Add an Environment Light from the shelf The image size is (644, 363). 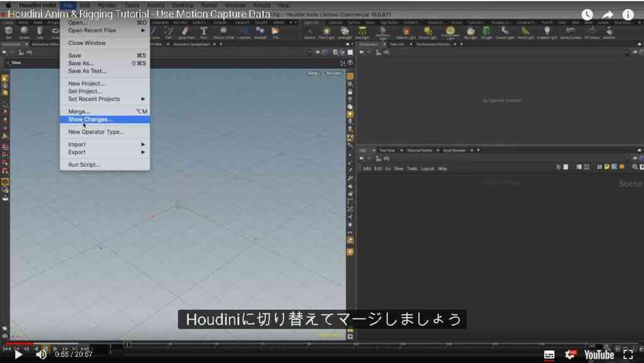[450, 33]
